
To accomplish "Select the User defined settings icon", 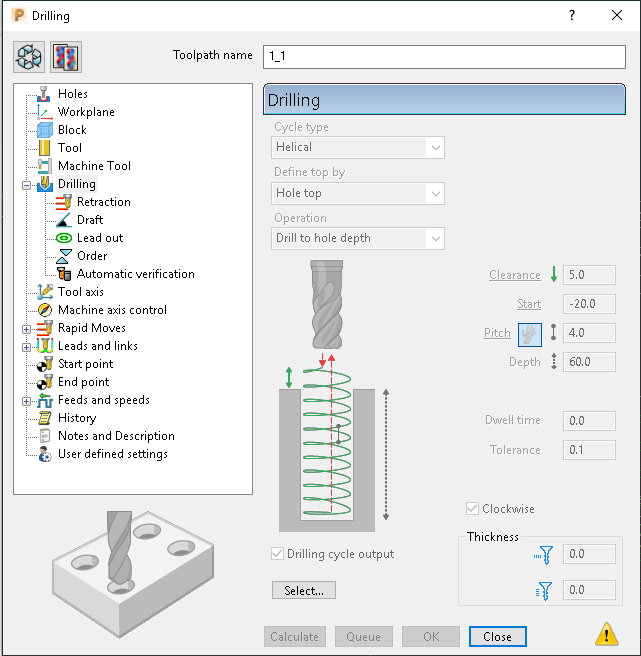I will 44,454.
